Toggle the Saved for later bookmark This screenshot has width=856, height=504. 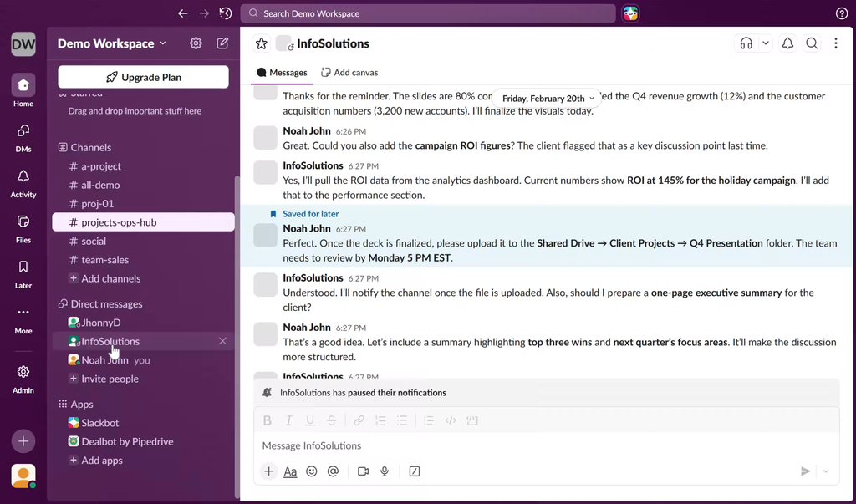(273, 214)
